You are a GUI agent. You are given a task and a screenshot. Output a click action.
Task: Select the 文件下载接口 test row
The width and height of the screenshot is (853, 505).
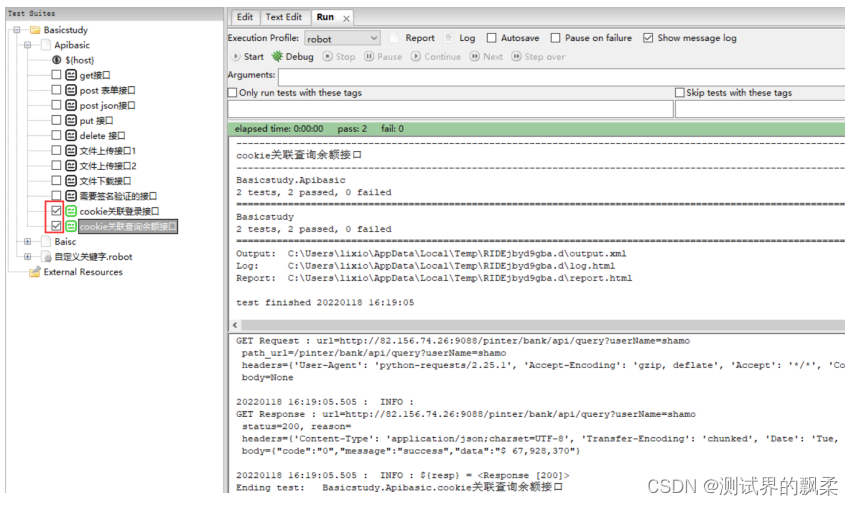(x=105, y=181)
